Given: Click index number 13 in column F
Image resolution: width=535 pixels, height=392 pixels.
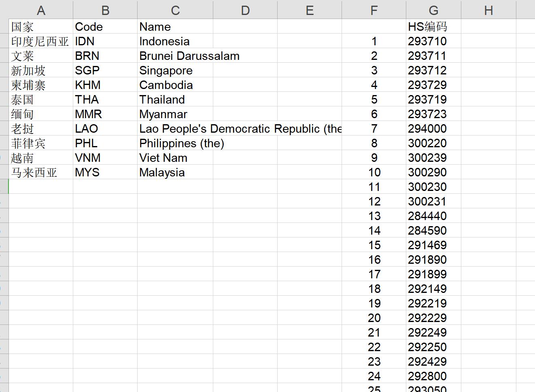Looking at the screenshot, I should point(374,216).
